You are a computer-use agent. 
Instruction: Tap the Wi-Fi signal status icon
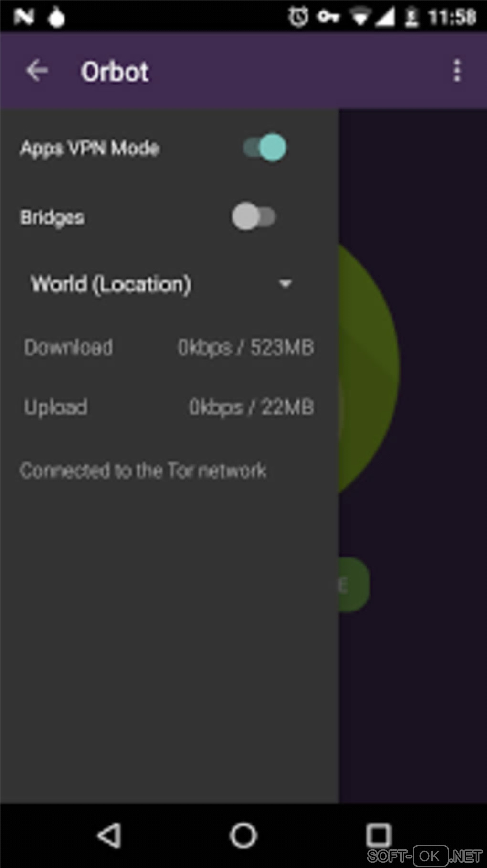(360, 17)
